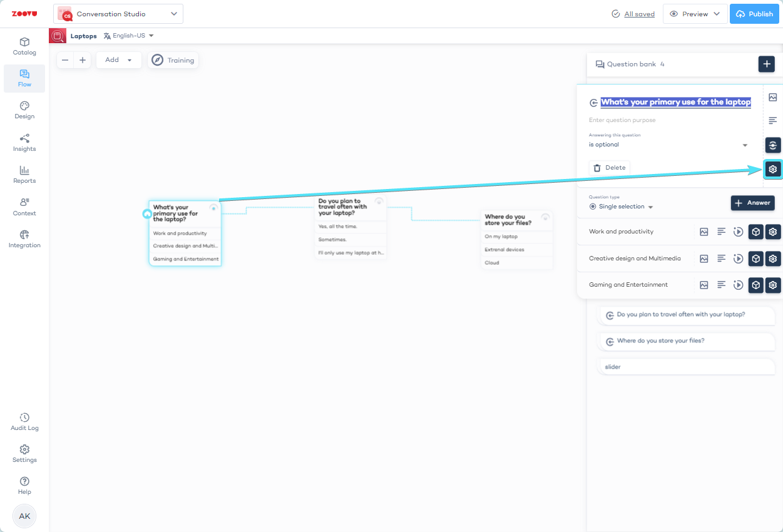Click the 'Enter question purpose' field
The width and height of the screenshot is (783, 532).
click(670, 120)
